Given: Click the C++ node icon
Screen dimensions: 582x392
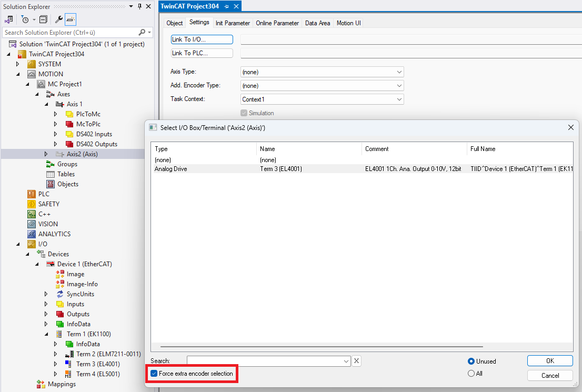Looking at the screenshot, I should [x=32, y=214].
